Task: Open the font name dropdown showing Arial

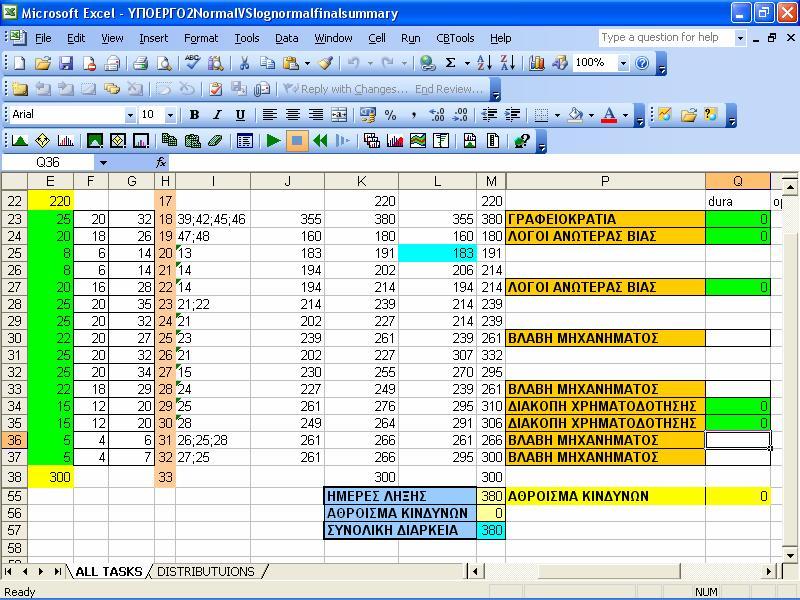Action: [x=130, y=115]
